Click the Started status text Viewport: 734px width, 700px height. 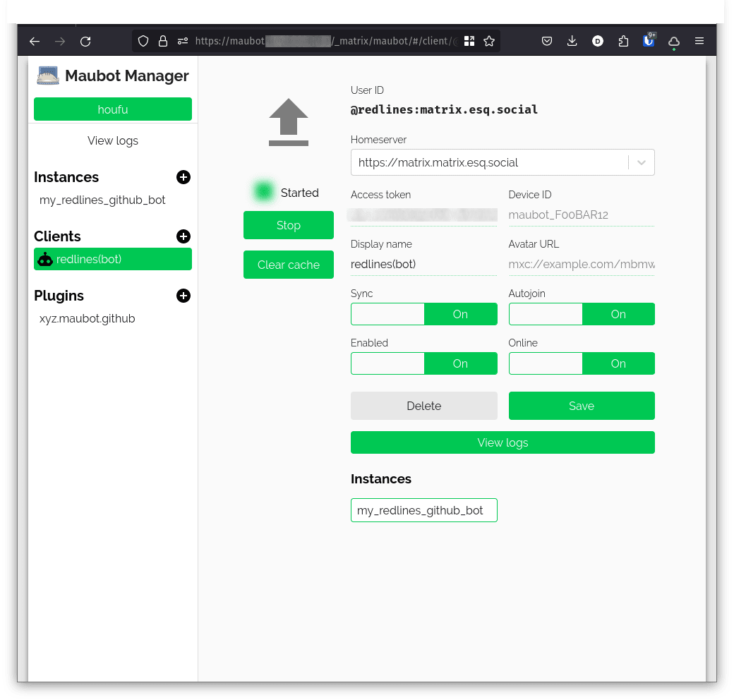(x=299, y=193)
